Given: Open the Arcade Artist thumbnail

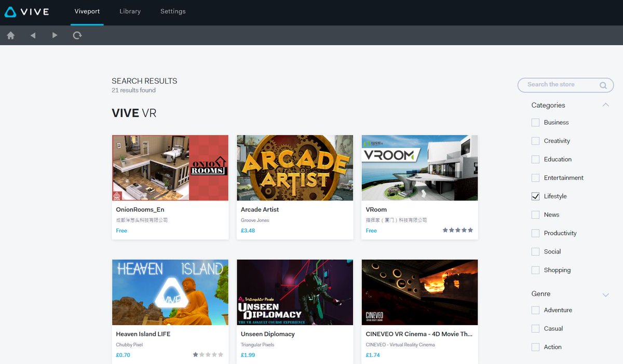Looking at the screenshot, I should click(295, 168).
